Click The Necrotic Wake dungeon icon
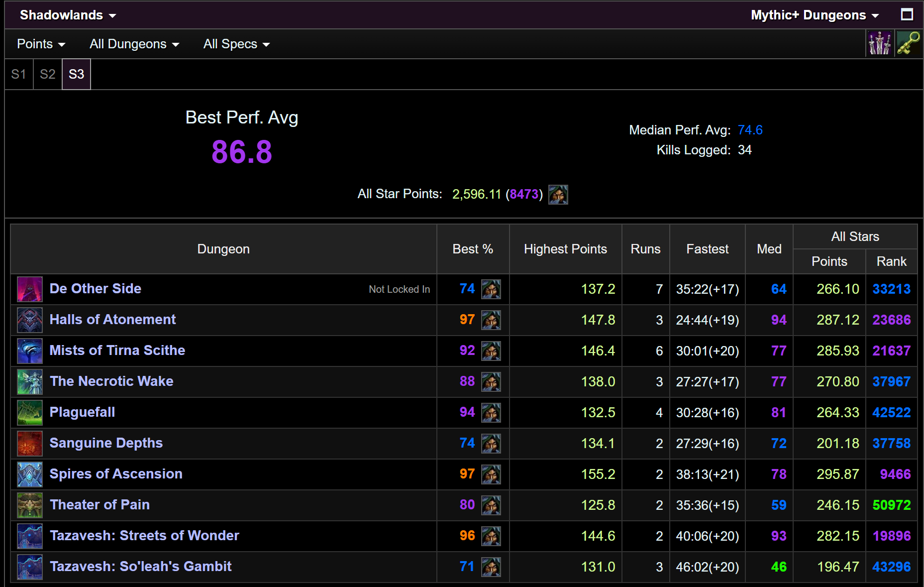 point(30,382)
